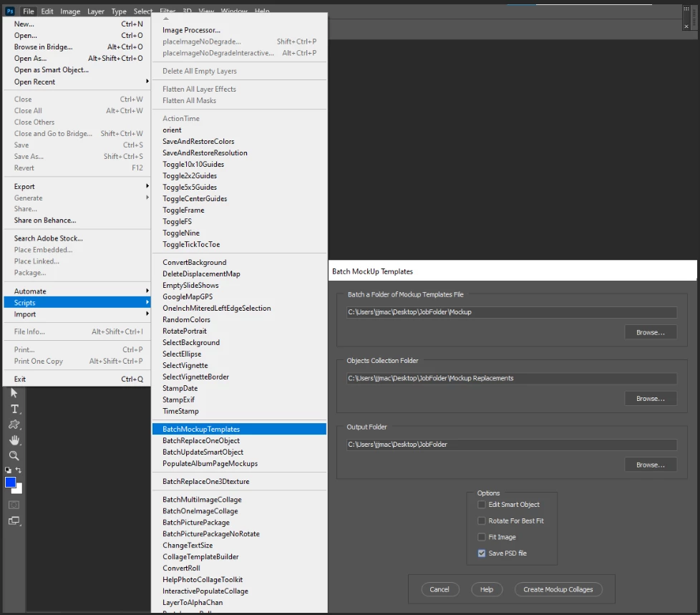Screen dimensions: 700x615
Task: Expand the Generate submenu
Action: pos(77,198)
